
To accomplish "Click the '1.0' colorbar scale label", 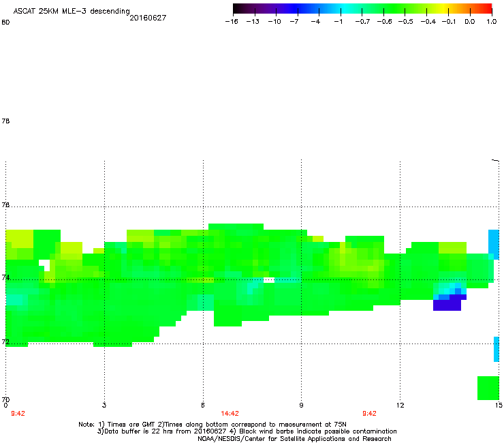I will click(x=492, y=22).
